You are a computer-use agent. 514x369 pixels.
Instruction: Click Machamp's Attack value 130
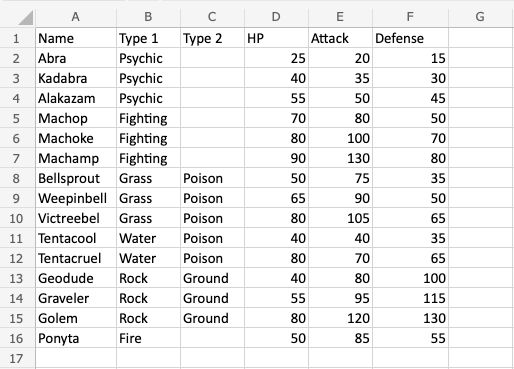(x=340, y=158)
